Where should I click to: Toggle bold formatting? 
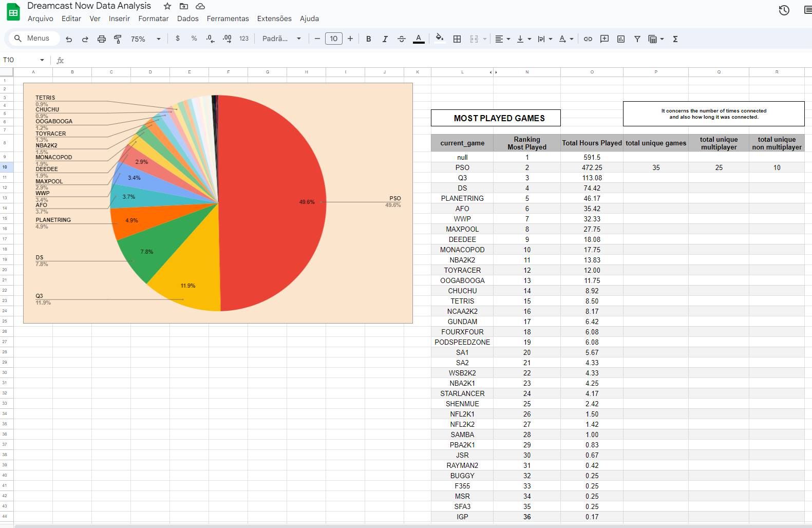tap(368, 39)
